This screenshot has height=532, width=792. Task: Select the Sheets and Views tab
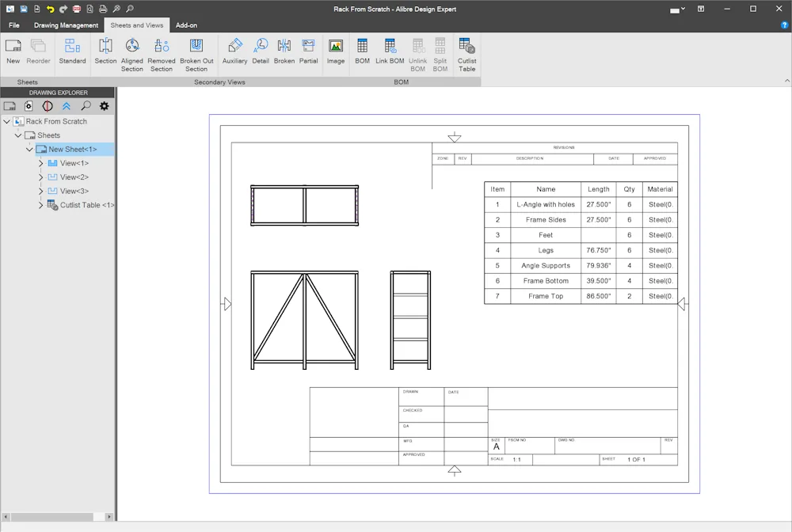[x=137, y=25]
